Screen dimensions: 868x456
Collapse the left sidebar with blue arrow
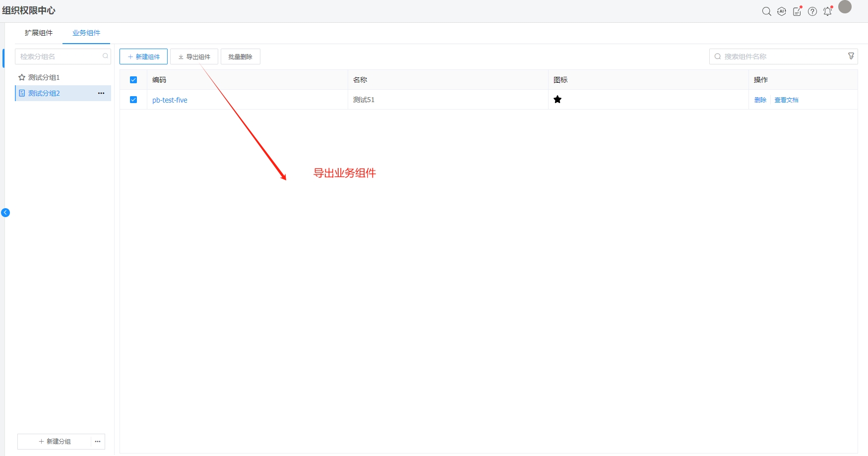tap(5, 213)
